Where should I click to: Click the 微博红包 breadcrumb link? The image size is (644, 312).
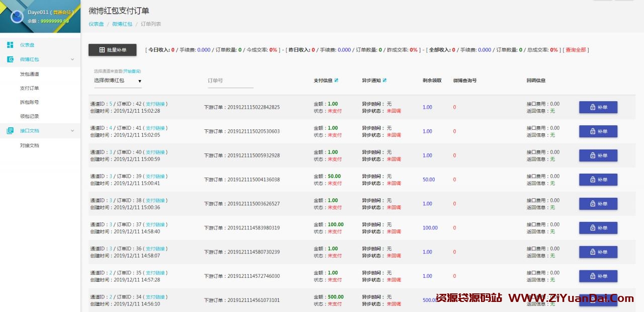click(x=122, y=24)
